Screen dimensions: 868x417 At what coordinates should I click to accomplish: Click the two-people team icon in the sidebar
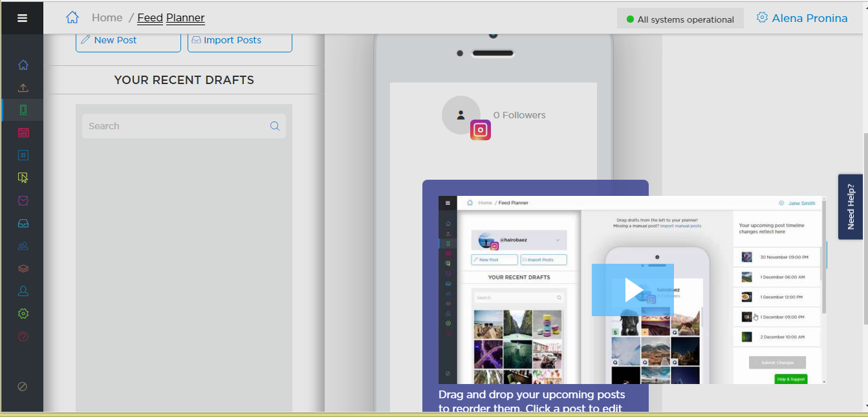pos(23,246)
